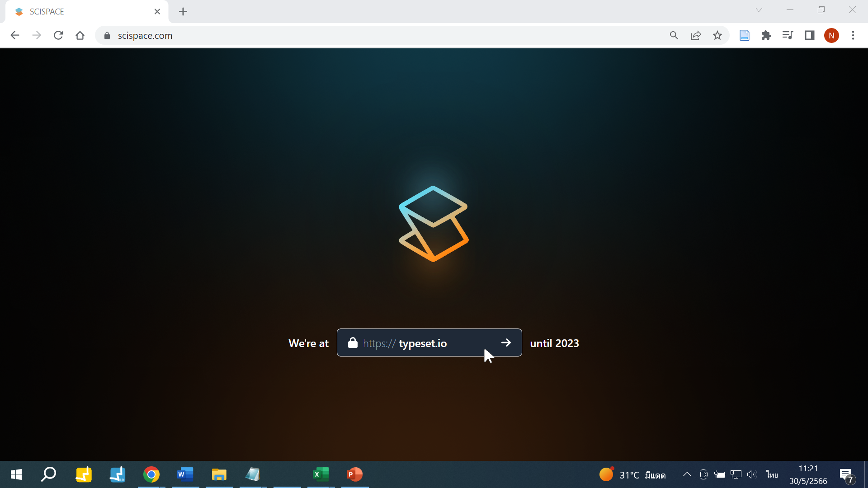Open the network tray icon

tap(736, 474)
